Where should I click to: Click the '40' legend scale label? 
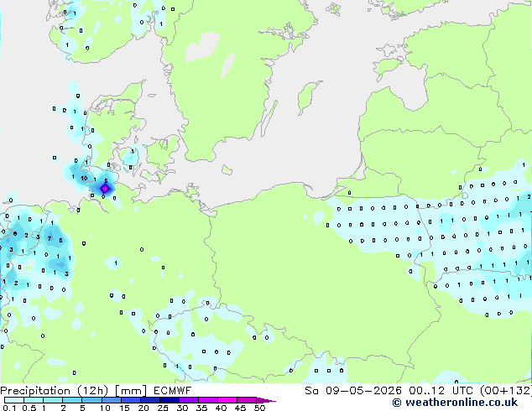tap(221, 408)
